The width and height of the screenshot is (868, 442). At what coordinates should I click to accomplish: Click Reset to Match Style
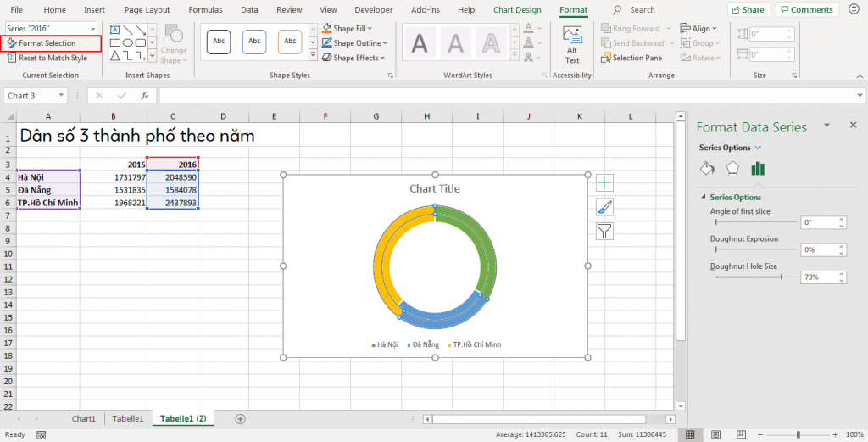pyautogui.click(x=53, y=58)
